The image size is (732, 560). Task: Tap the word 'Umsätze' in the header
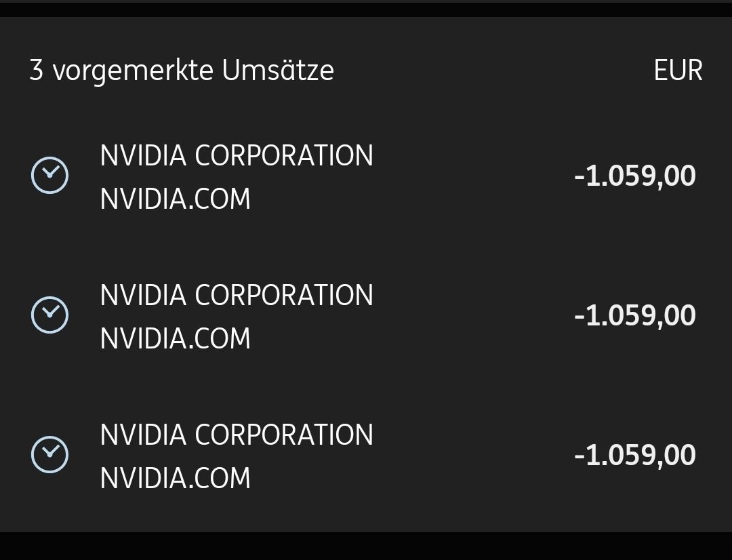[x=278, y=71]
